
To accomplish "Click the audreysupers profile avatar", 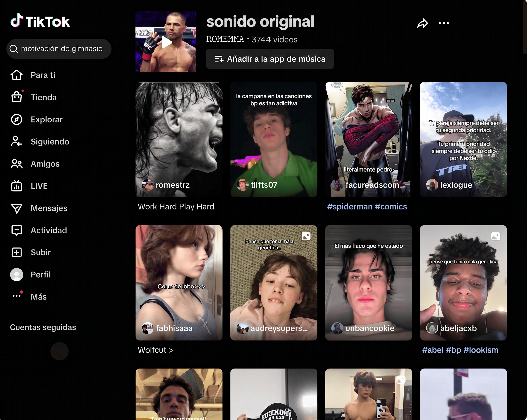I will tap(242, 328).
